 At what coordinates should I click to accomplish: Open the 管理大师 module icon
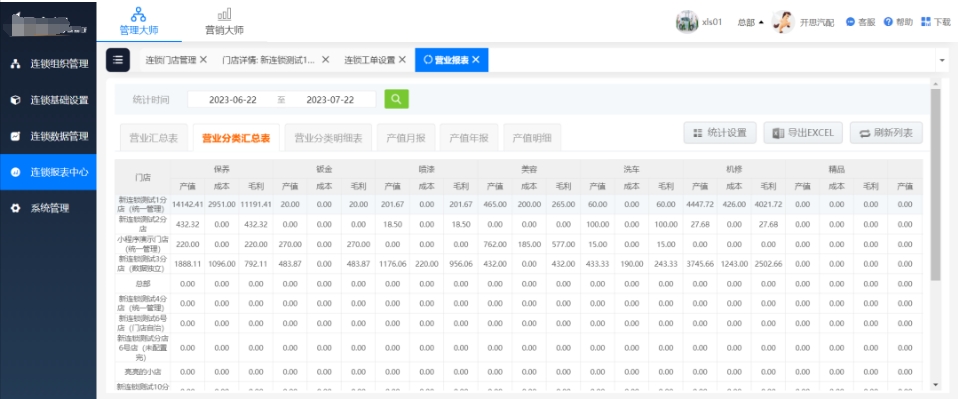[139, 13]
